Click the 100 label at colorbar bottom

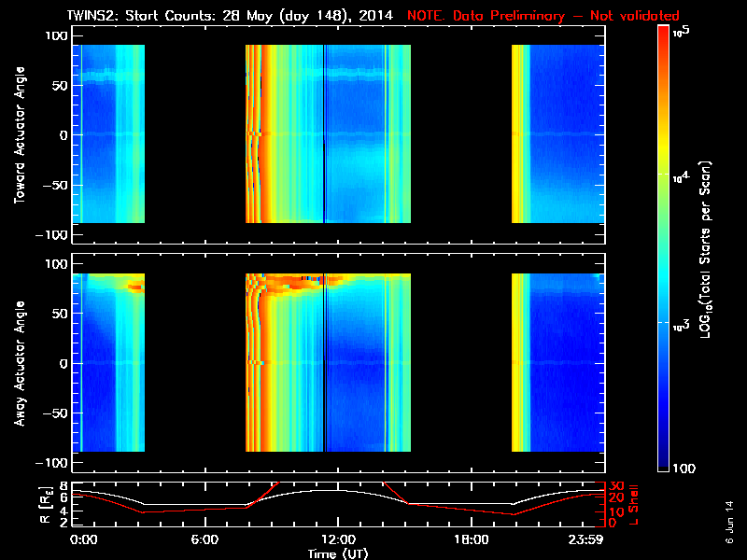click(x=684, y=469)
